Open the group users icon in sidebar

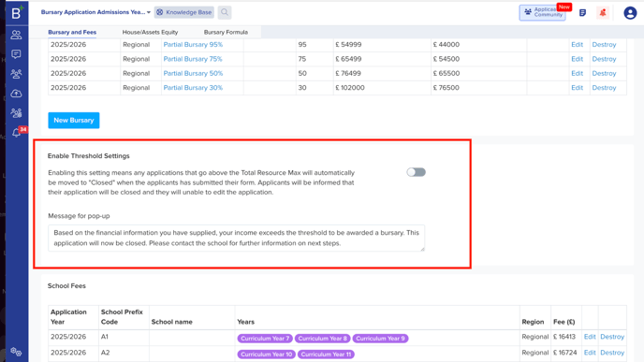coord(16,74)
